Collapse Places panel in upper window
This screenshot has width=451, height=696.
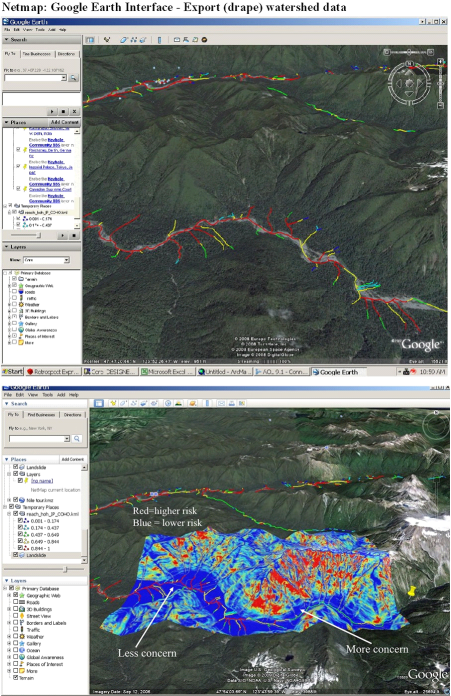tap(6, 122)
